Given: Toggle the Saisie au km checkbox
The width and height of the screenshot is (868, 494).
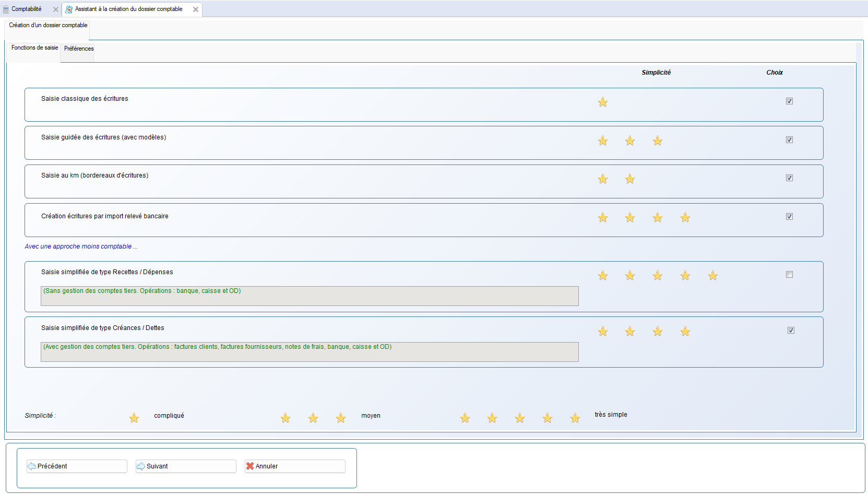Looking at the screenshot, I should (x=789, y=178).
